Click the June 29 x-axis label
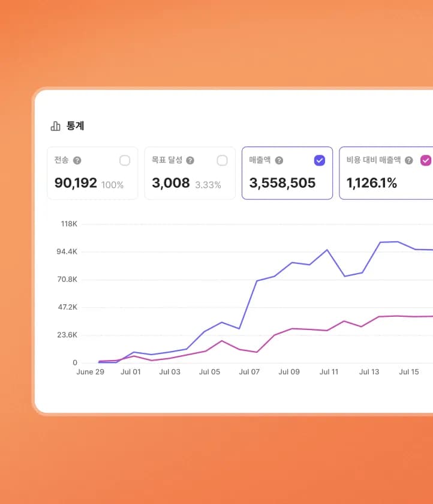 90,372
